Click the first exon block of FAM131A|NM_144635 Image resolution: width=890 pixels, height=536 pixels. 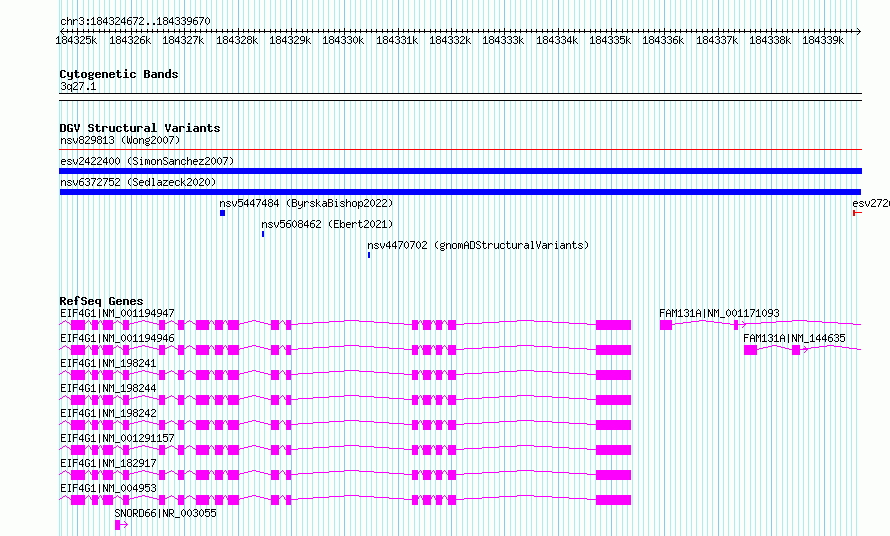click(750, 350)
